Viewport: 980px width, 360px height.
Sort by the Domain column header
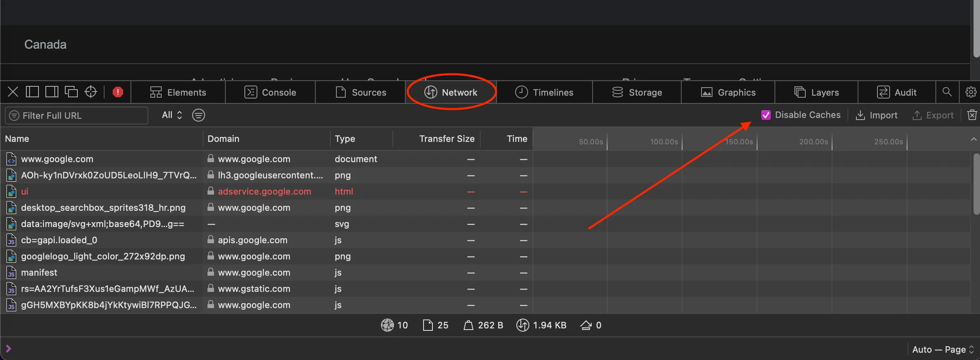(x=266, y=139)
